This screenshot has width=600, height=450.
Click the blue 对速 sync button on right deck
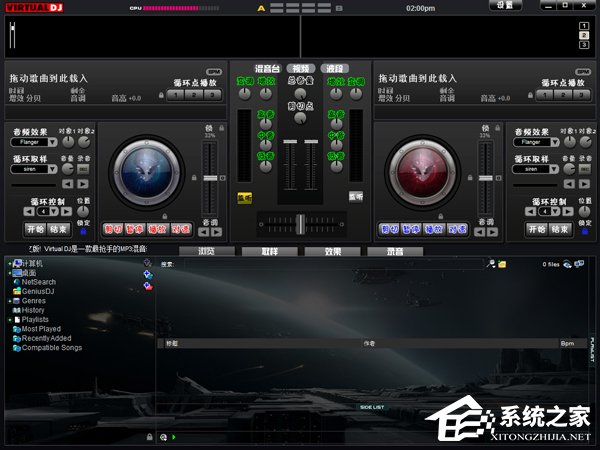pos(457,229)
